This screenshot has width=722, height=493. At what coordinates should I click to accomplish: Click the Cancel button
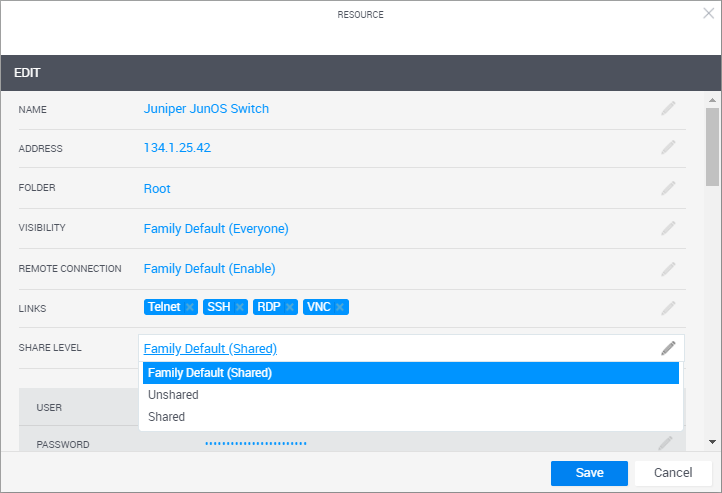point(673,473)
